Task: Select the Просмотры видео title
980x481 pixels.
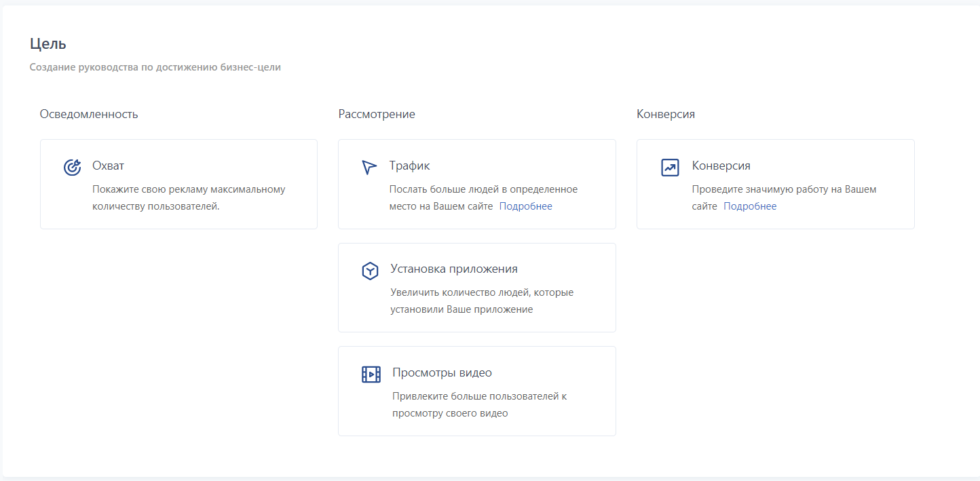Action: [x=442, y=372]
